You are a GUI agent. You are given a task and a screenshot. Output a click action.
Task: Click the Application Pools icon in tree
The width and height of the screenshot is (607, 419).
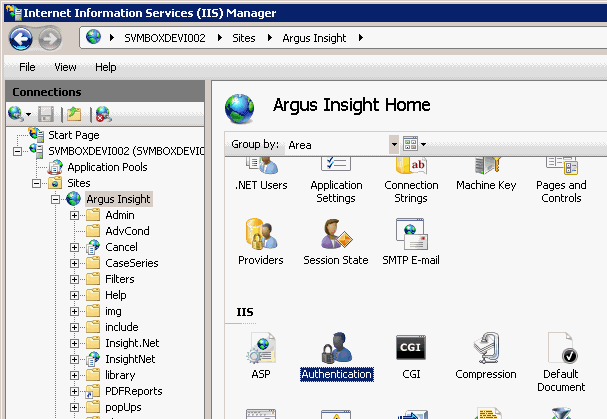pos(55,167)
